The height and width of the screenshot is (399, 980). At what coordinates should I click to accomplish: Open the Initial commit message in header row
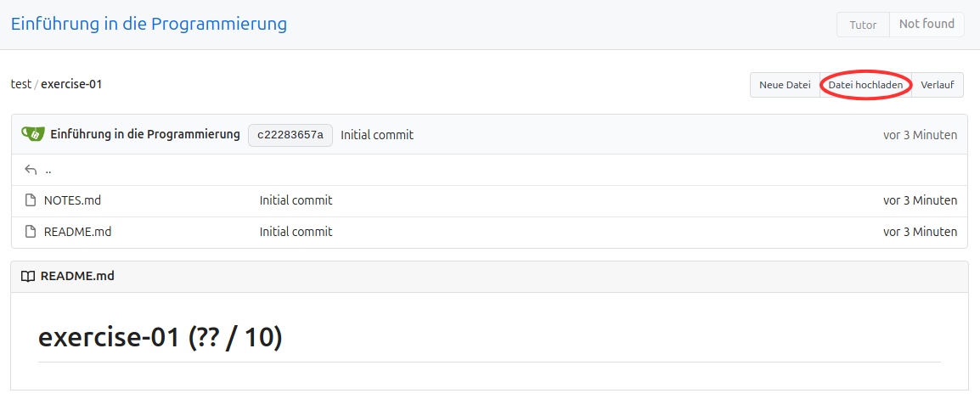click(x=377, y=135)
